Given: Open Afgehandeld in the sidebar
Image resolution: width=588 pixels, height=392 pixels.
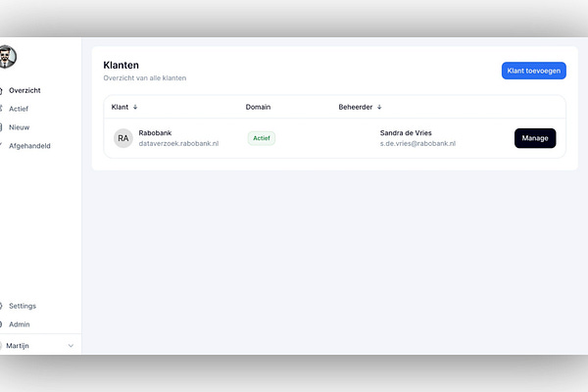Looking at the screenshot, I should tap(29, 146).
